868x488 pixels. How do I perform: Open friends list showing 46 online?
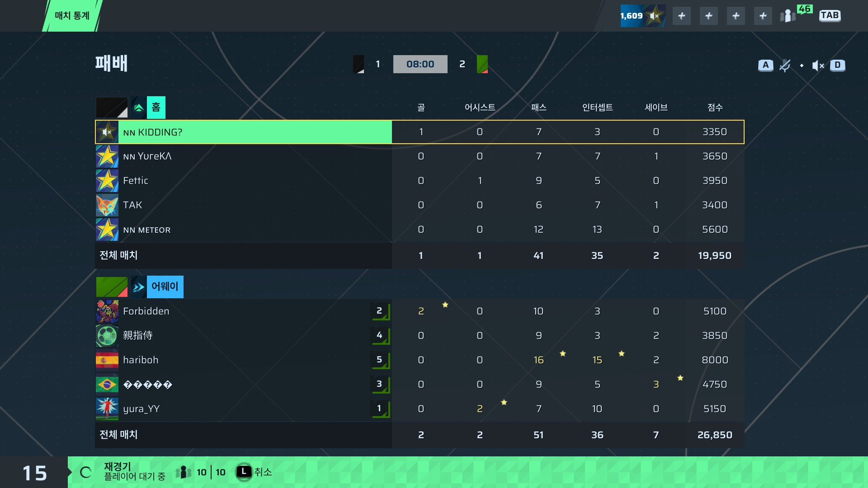(x=796, y=14)
